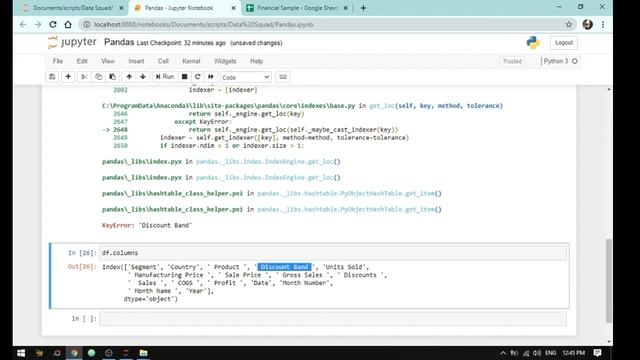Show hidden system tray icons
This screenshot has width=640, height=360.
503,353
